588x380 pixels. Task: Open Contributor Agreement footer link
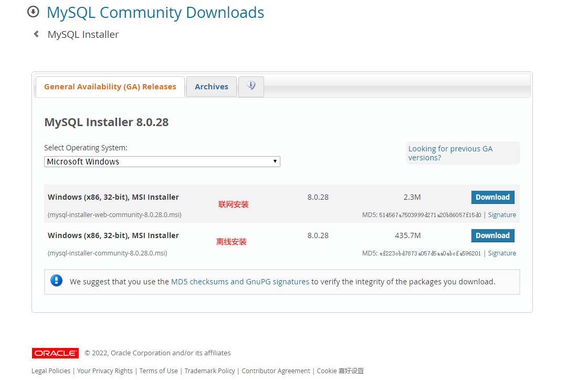click(276, 371)
